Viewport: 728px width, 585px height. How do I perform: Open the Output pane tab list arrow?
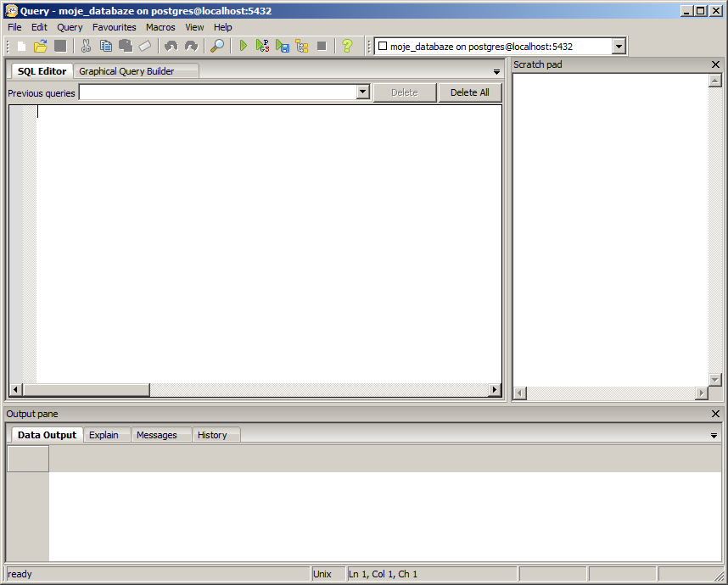(714, 435)
